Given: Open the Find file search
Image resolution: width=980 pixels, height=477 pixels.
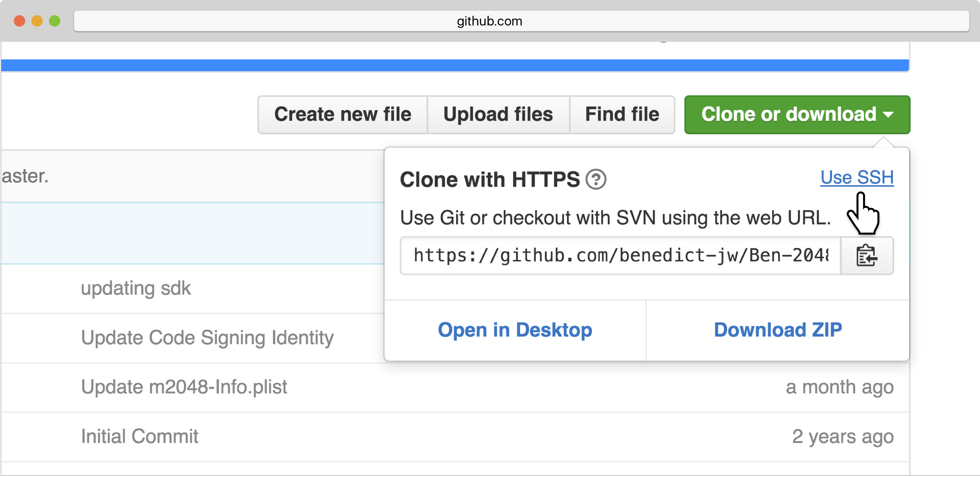Looking at the screenshot, I should pos(622,114).
